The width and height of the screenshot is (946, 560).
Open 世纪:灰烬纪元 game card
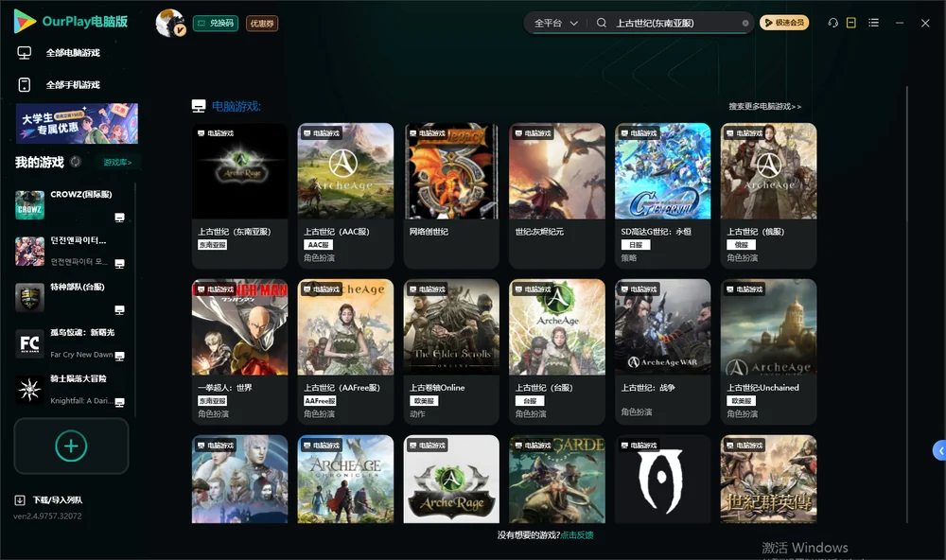(557, 196)
